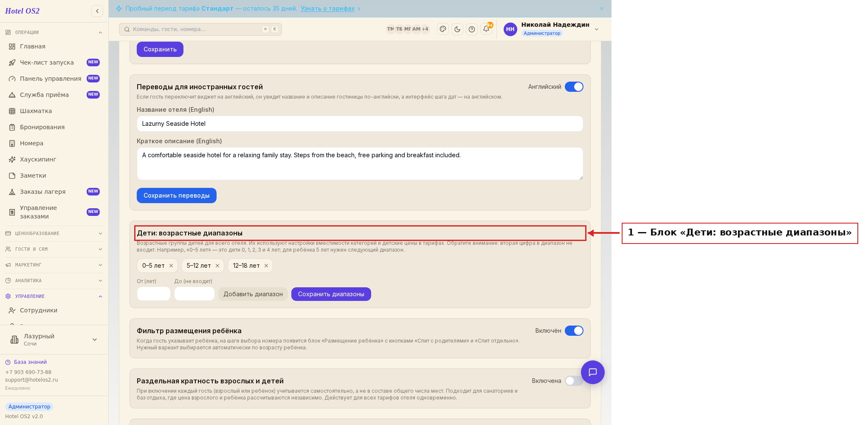Focus the От (лет) input field

click(154, 294)
